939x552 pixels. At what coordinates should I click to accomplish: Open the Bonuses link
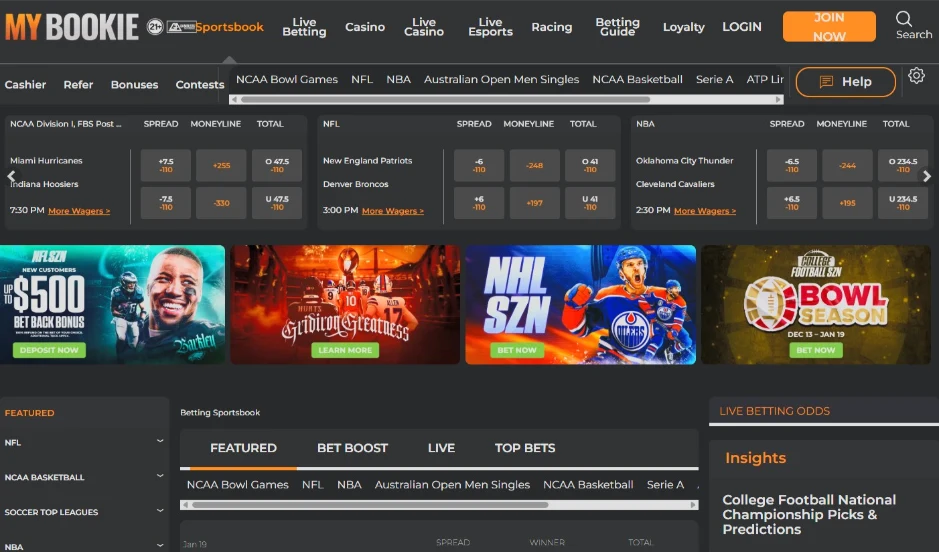(134, 85)
